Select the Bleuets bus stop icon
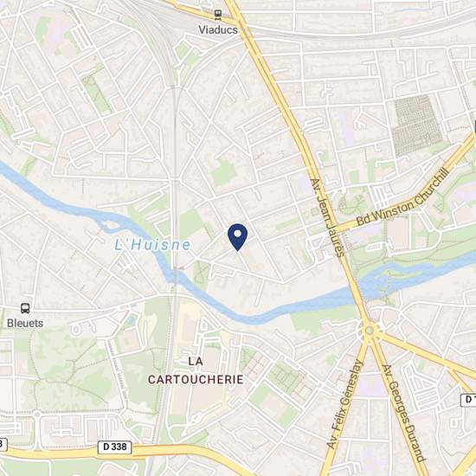The width and height of the screenshot is (476, 476). 25,308
